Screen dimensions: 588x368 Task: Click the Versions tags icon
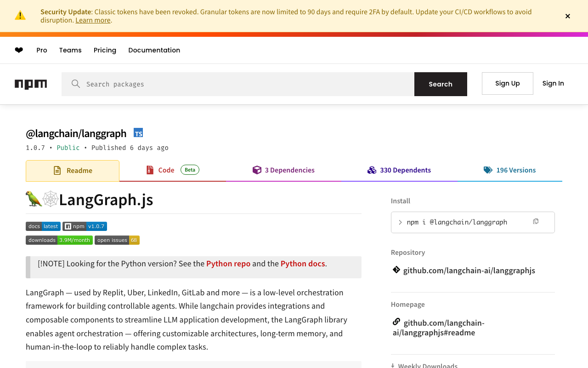(x=488, y=170)
